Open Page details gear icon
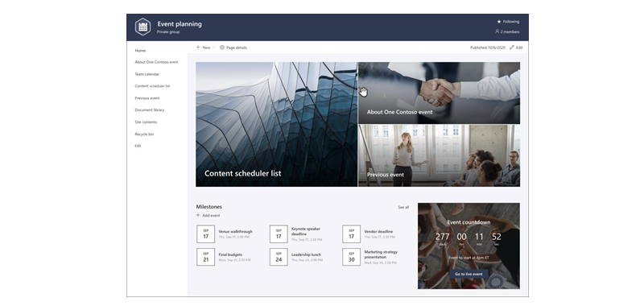This screenshot has height=306, width=644. click(222, 48)
